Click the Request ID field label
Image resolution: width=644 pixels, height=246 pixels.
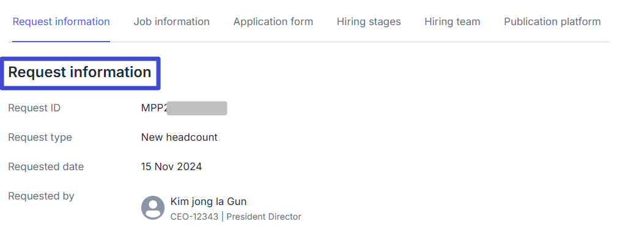tap(34, 108)
